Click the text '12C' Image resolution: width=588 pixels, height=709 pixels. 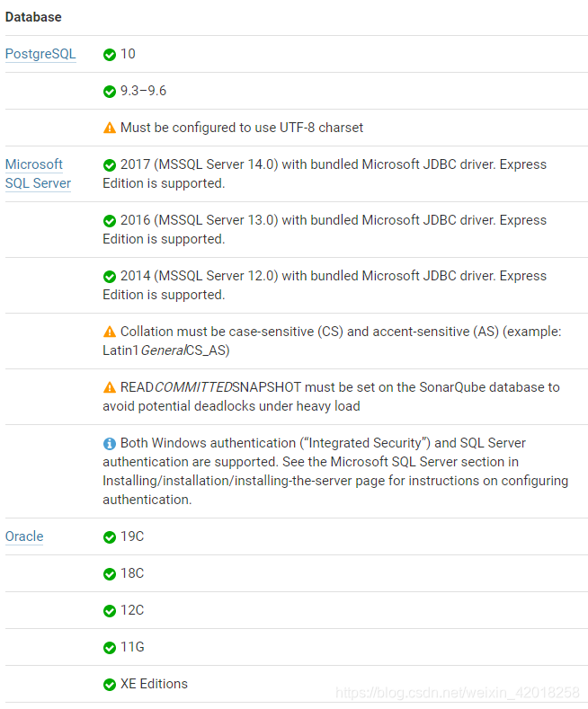(132, 610)
